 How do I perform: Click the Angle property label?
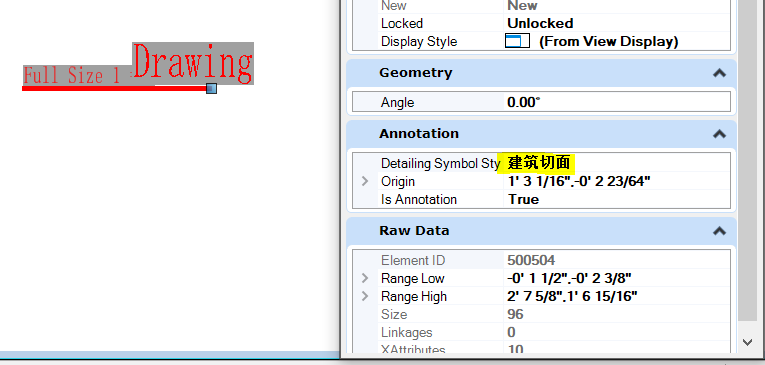click(397, 102)
